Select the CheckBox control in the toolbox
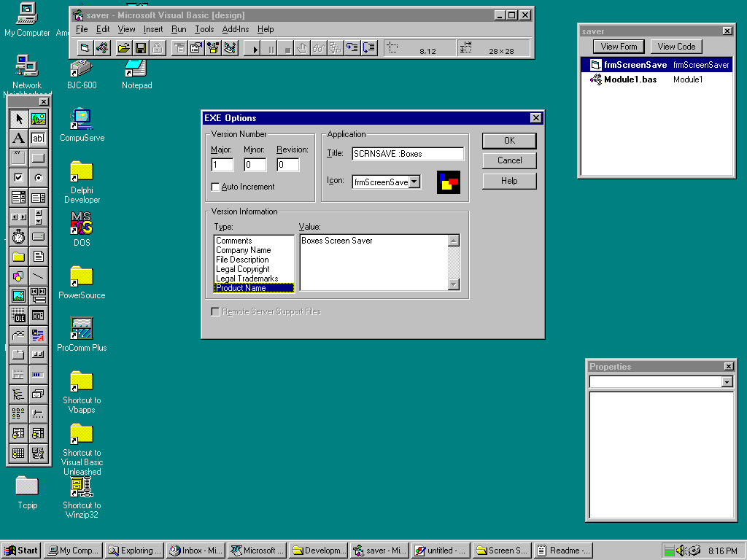This screenshot has height=560, width=747. pyautogui.click(x=19, y=177)
